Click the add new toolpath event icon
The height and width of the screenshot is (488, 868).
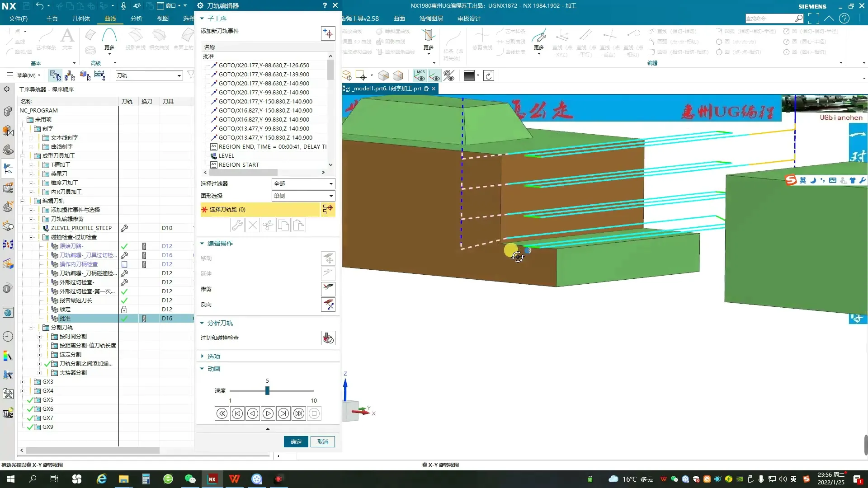coord(328,33)
